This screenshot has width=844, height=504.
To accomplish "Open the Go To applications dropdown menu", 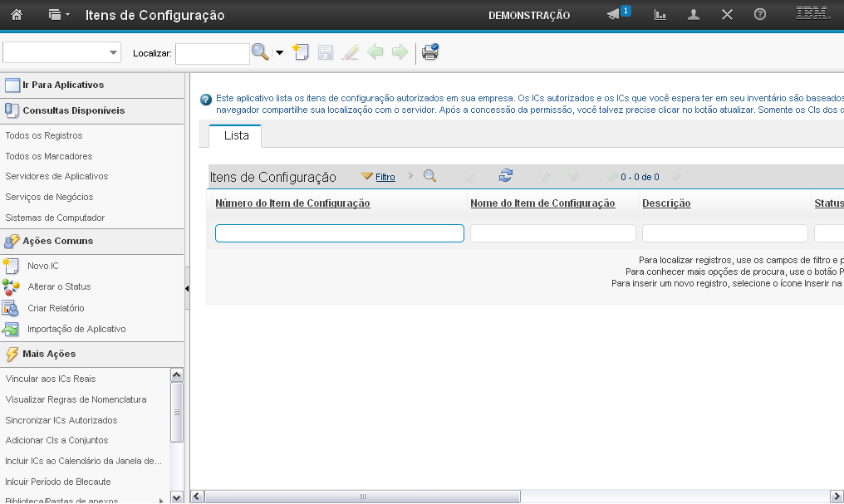I will pyautogui.click(x=59, y=15).
